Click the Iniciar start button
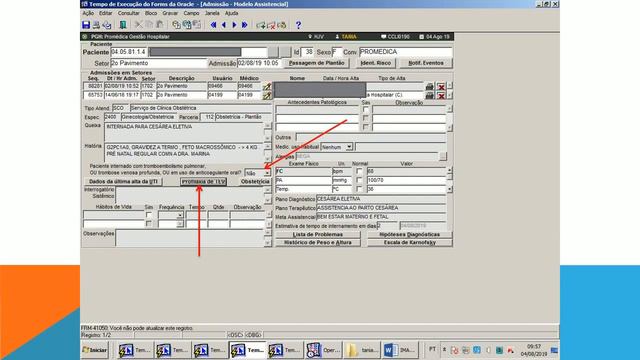The image size is (640, 360). pos(95,350)
